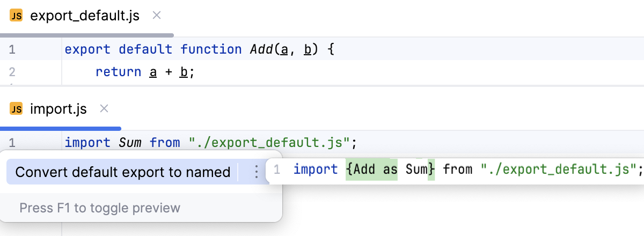Apply Convert default export to named
Image resolution: width=644 pixels, height=236 pixels.
(122, 172)
